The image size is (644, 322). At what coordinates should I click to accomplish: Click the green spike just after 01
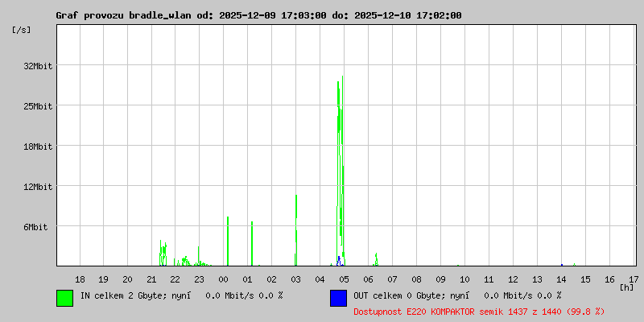[252, 244]
